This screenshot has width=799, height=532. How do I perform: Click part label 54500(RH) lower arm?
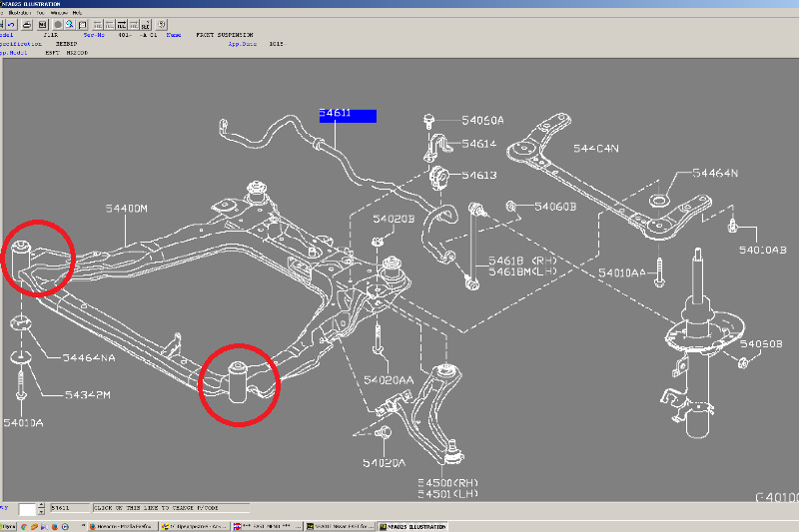[448, 482]
